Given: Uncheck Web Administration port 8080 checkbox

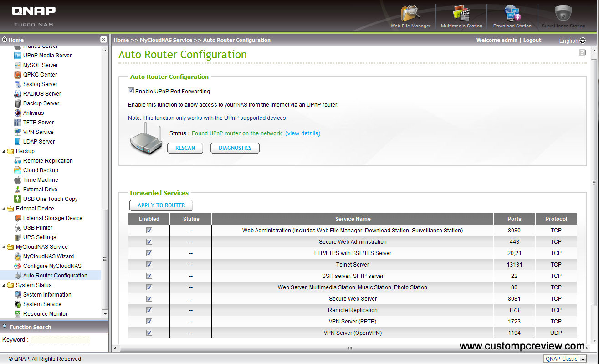Looking at the screenshot, I should 149,230.
